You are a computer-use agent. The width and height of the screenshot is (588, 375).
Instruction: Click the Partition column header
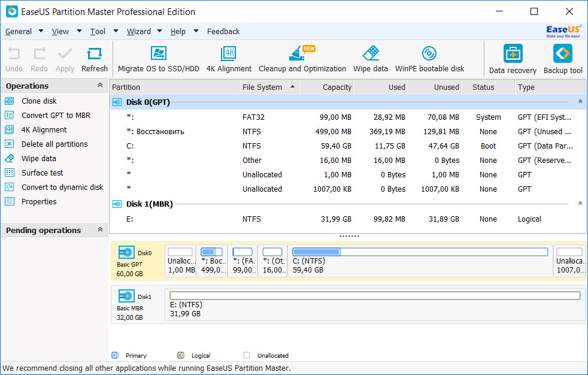tap(174, 87)
